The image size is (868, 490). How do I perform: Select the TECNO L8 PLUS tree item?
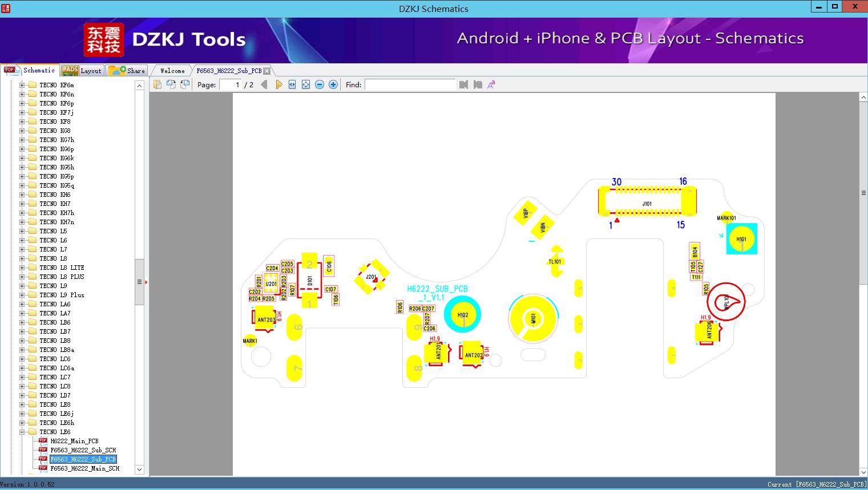tap(62, 277)
